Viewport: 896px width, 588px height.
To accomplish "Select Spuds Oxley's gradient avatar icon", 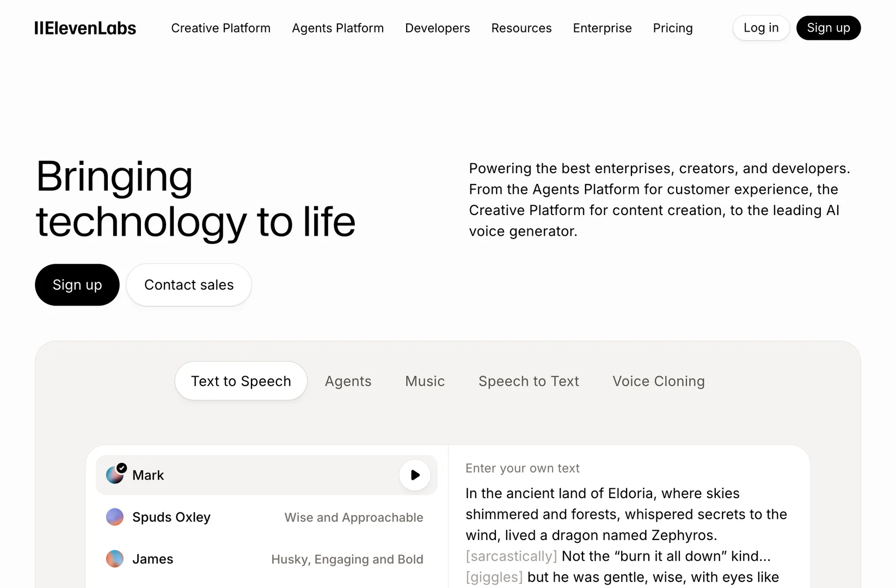I will pyautogui.click(x=115, y=517).
